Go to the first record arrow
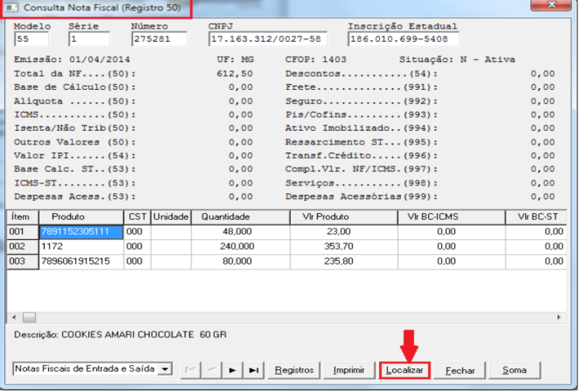580x392 pixels. pyautogui.click(x=190, y=370)
